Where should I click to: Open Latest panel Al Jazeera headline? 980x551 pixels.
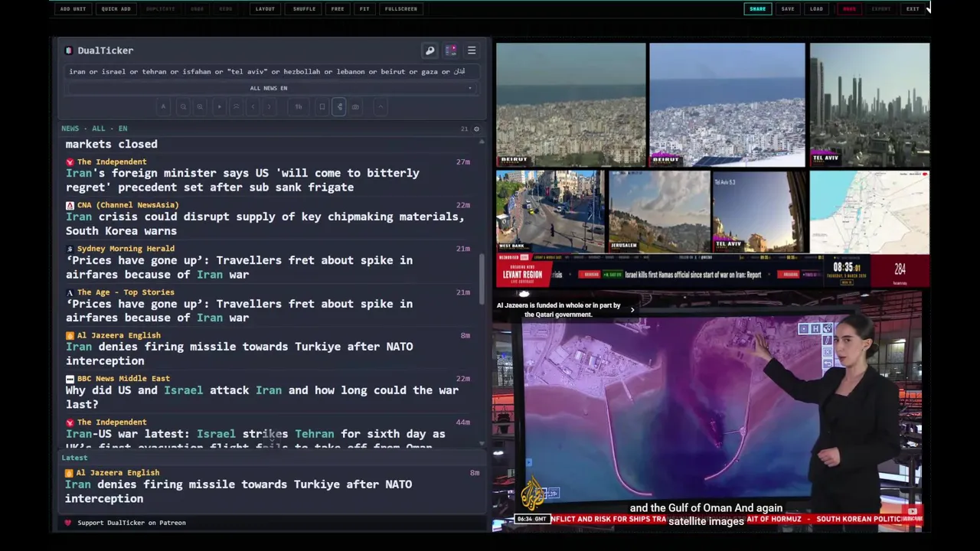(x=238, y=491)
